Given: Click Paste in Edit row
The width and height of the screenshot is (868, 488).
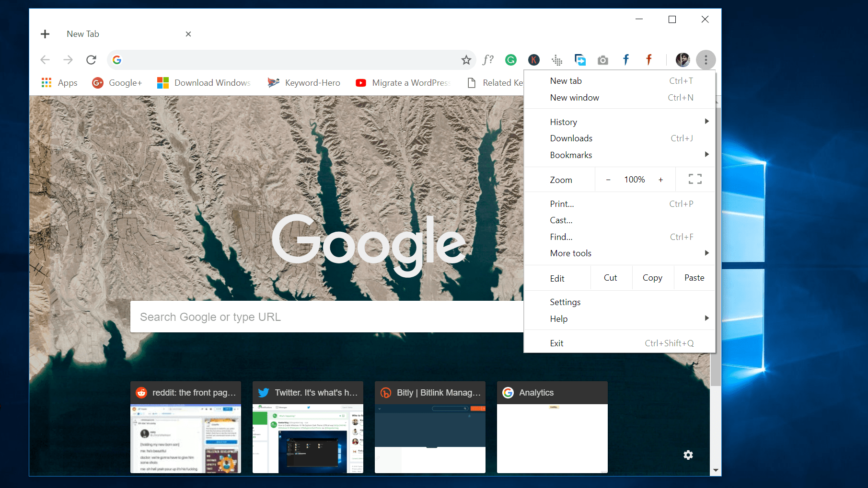Looking at the screenshot, I should coord(694,278).
